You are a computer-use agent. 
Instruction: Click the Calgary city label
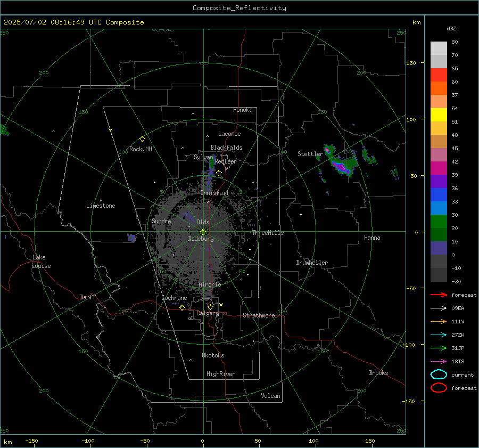pyautogui.click(x=208, y=313)
